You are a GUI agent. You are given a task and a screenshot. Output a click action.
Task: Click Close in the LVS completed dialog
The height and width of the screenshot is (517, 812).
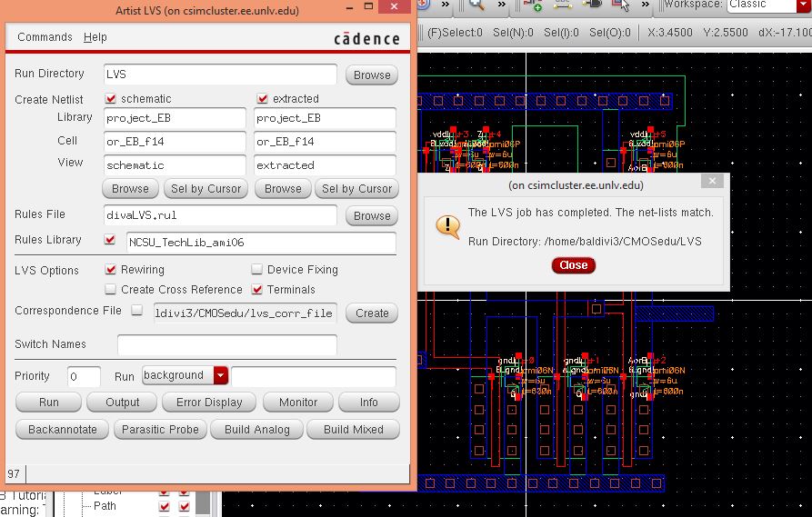[x=573, y=265]
